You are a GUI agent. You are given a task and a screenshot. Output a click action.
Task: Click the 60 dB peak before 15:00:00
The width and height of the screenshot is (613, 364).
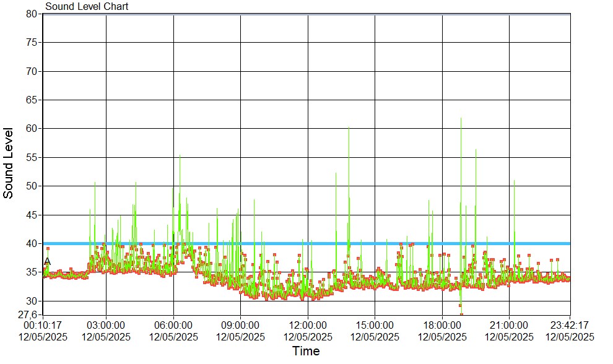click(x=349, y=128)
